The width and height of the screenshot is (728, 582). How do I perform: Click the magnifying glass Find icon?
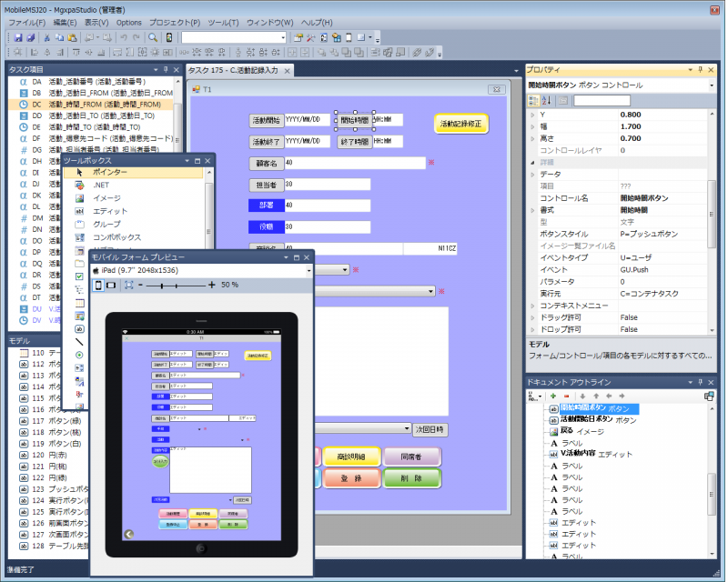pos(153,37)
